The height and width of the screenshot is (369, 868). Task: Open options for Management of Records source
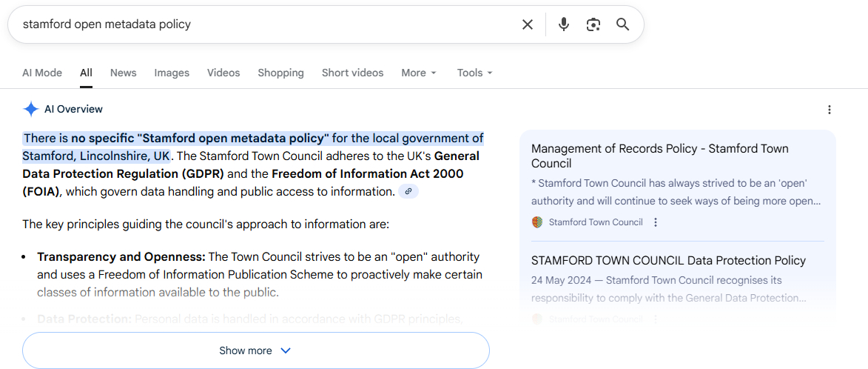click(x=656, y=222)
